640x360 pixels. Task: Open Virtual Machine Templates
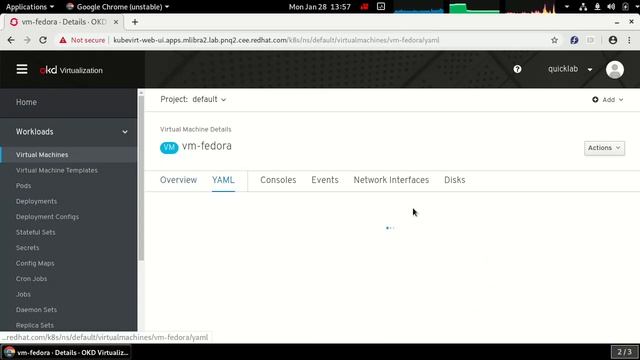click(x=57, y=170)
